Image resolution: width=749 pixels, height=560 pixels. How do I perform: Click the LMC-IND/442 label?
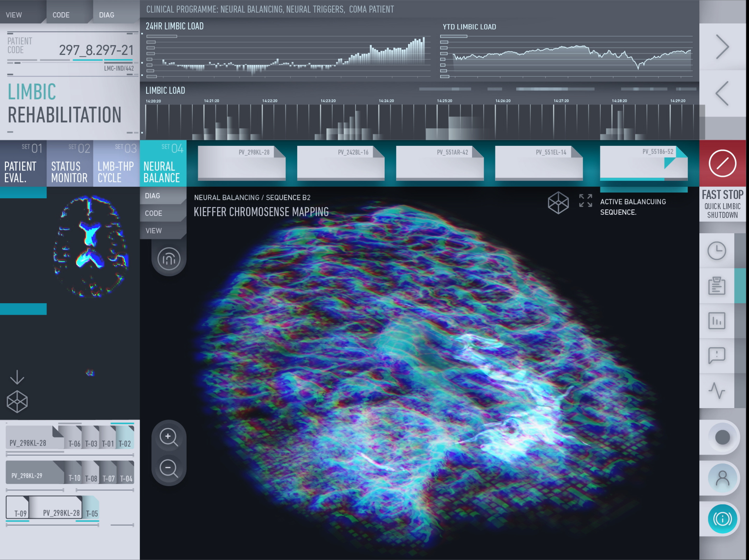point(119,68)
